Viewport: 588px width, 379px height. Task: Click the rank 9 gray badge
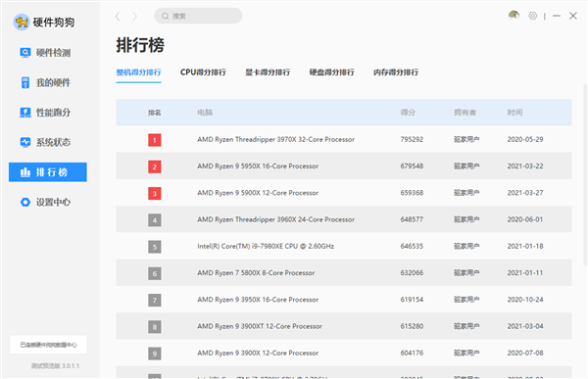(155, 354)
